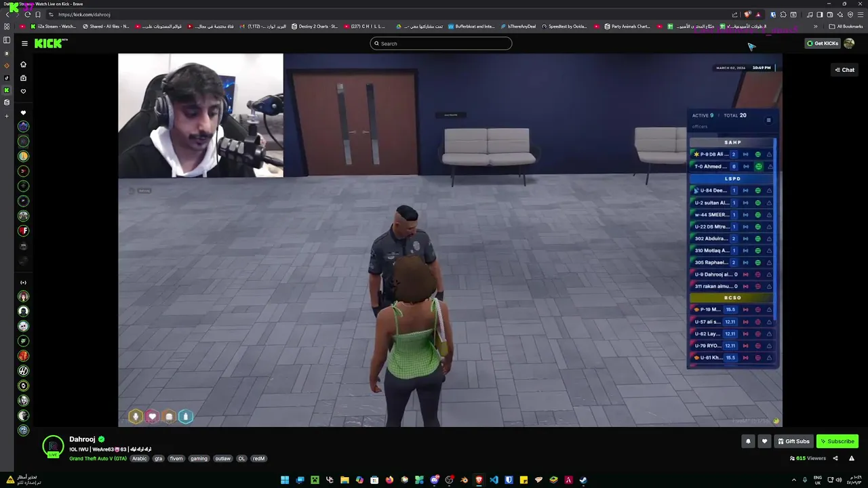The width and height of the screenshot is (868, 488).
Task: Click the SAHP section header
Action: (732, 142)
